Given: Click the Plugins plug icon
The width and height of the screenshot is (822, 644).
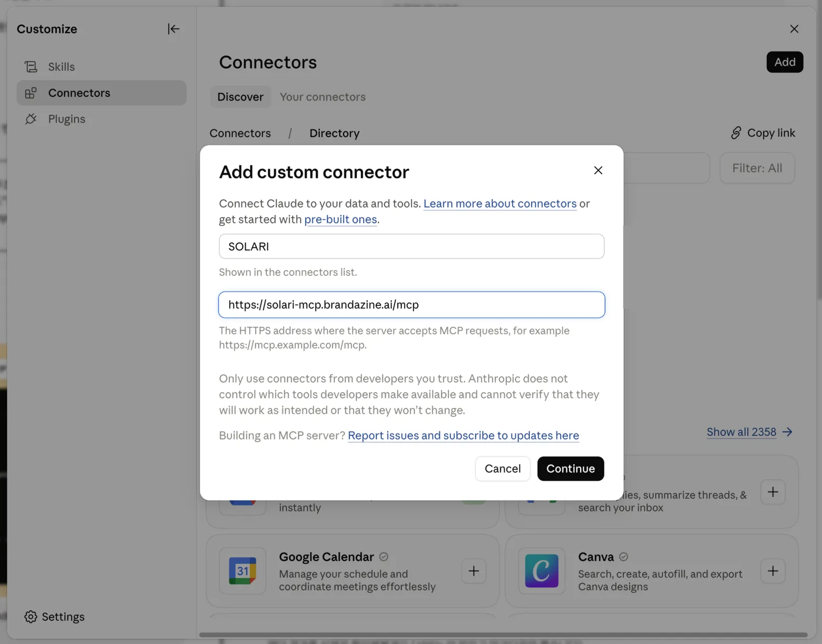Looking at the screenshot, I should click(x=31, y=119).
